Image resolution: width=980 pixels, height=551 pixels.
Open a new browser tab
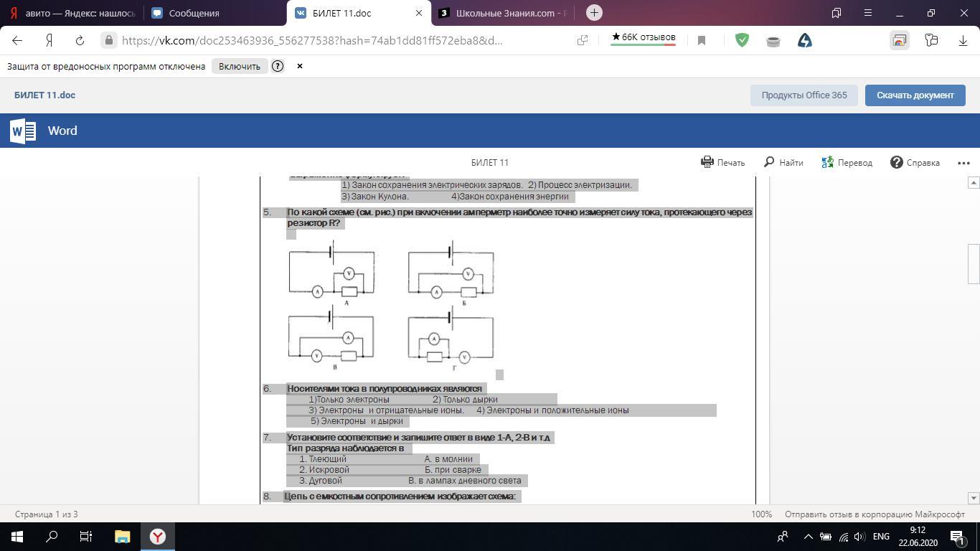click(x=594, y=13)
